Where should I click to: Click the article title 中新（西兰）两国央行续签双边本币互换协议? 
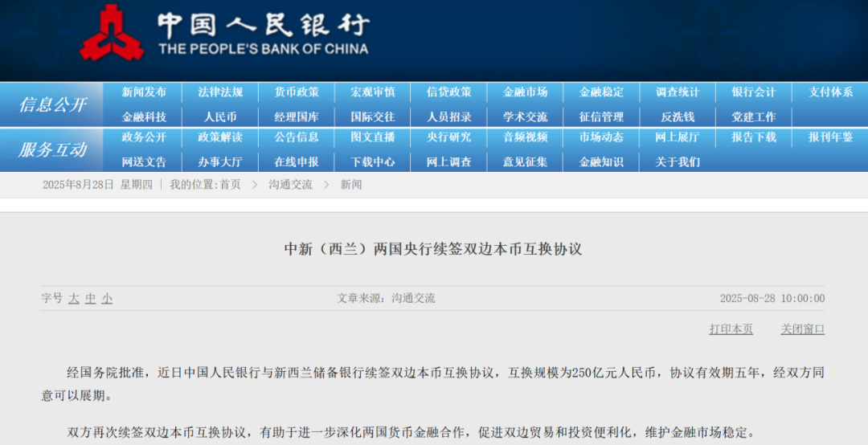(433, 249)
